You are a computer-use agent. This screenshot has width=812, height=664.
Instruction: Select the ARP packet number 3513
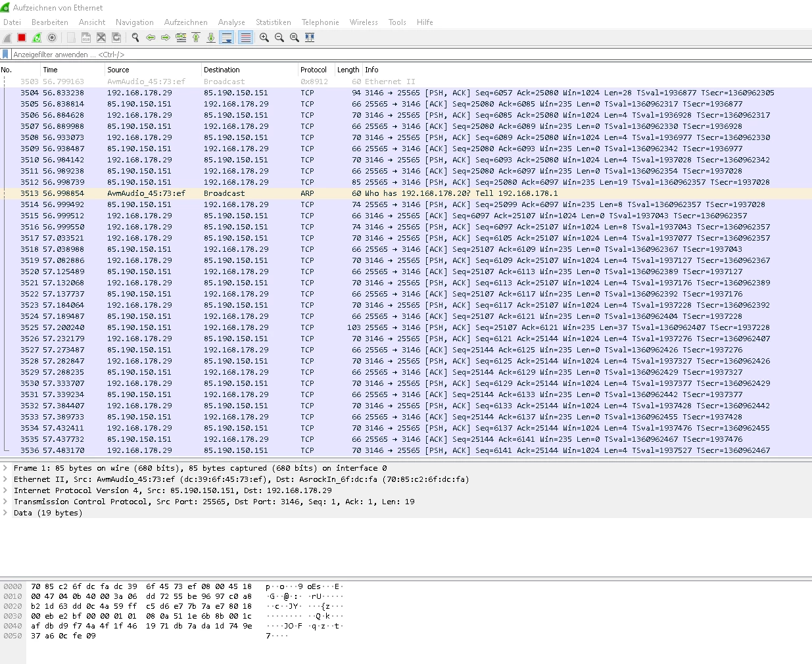[x=263, y=193]
